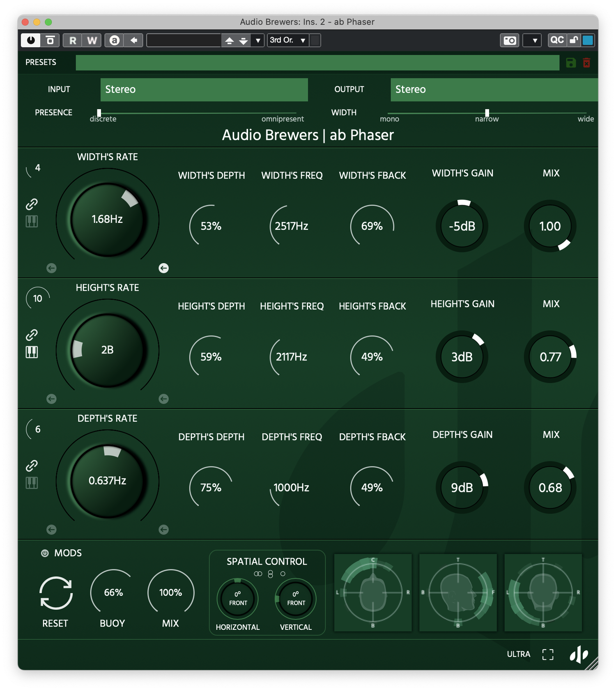Viewport: 616px width, 691px height.
Task: Click the WIDTH'S RATE 1.68Hz knob
Action: (x=108, y=219)
